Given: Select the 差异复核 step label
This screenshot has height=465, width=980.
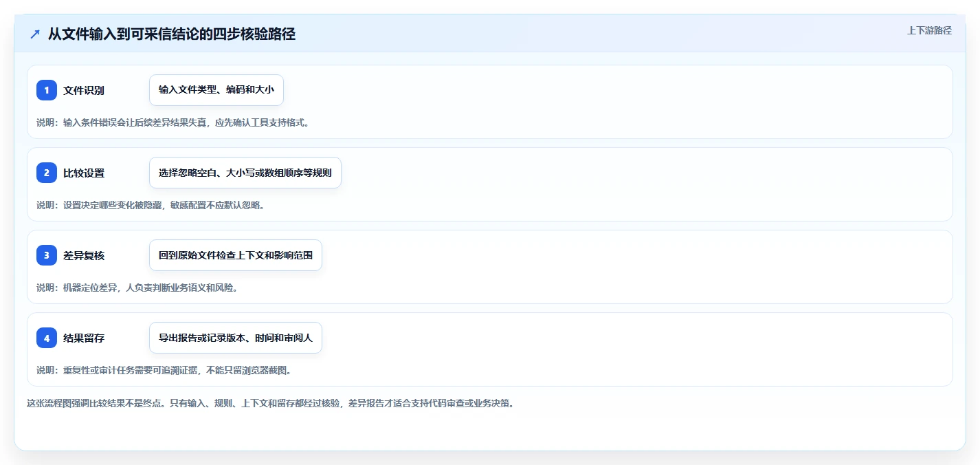Looking at the screenshot, I should 84,255.
